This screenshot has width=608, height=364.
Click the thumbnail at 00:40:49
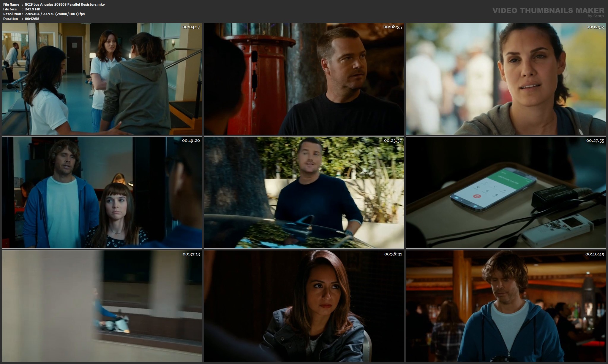pyautogui.click(x=506, y=306)
